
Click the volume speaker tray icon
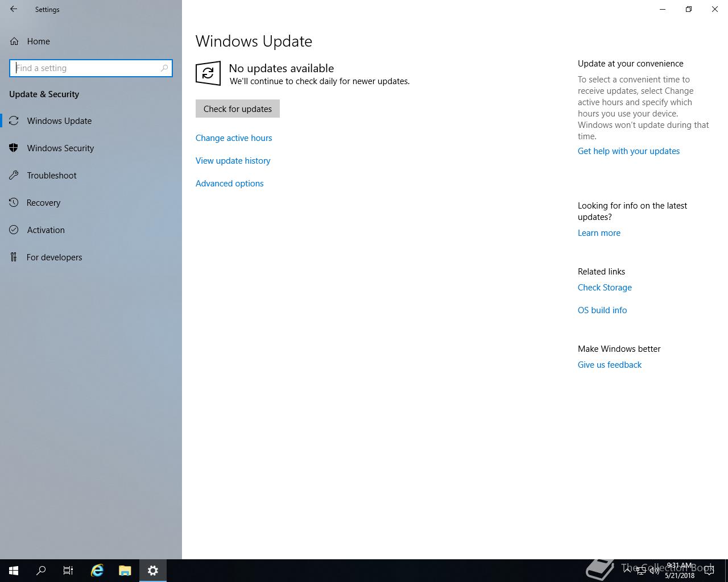click(x=654, y=571)
